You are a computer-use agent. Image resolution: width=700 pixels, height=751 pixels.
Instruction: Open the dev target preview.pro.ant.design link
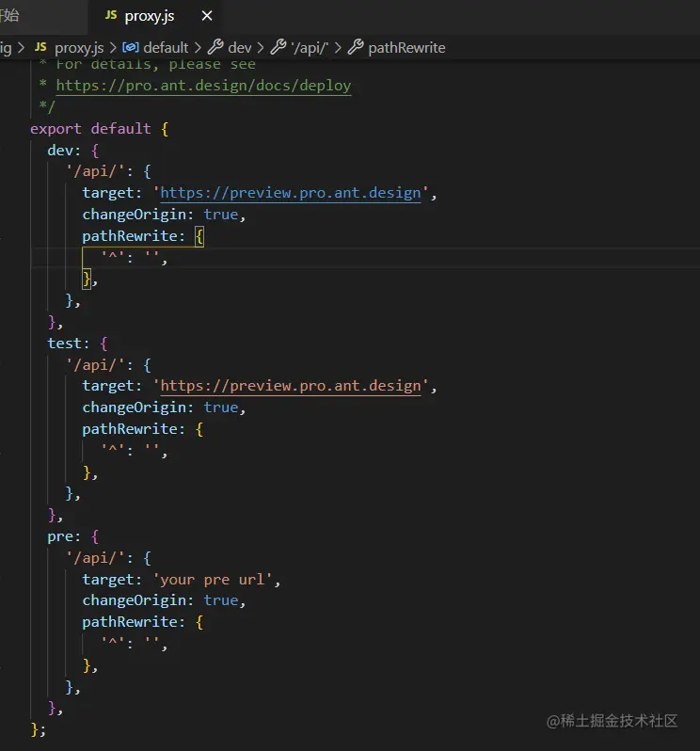290,193
